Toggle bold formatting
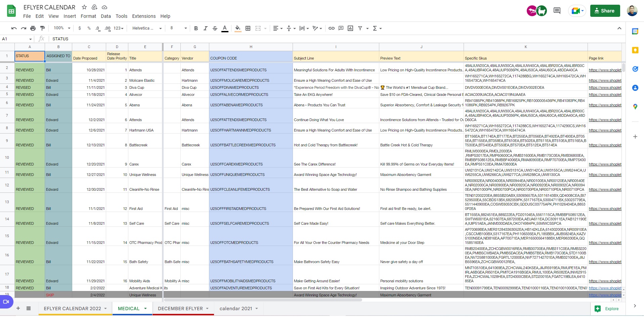 (x=196, y=28)
